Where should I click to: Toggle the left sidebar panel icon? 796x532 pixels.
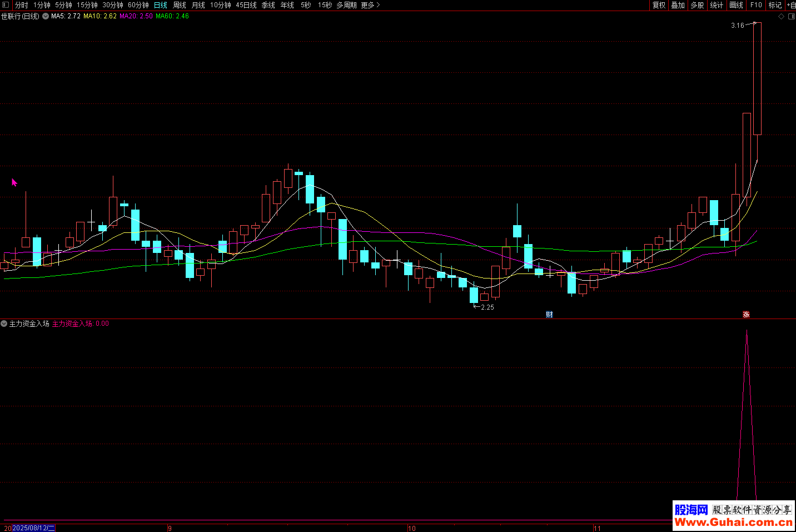coord(6,5)
